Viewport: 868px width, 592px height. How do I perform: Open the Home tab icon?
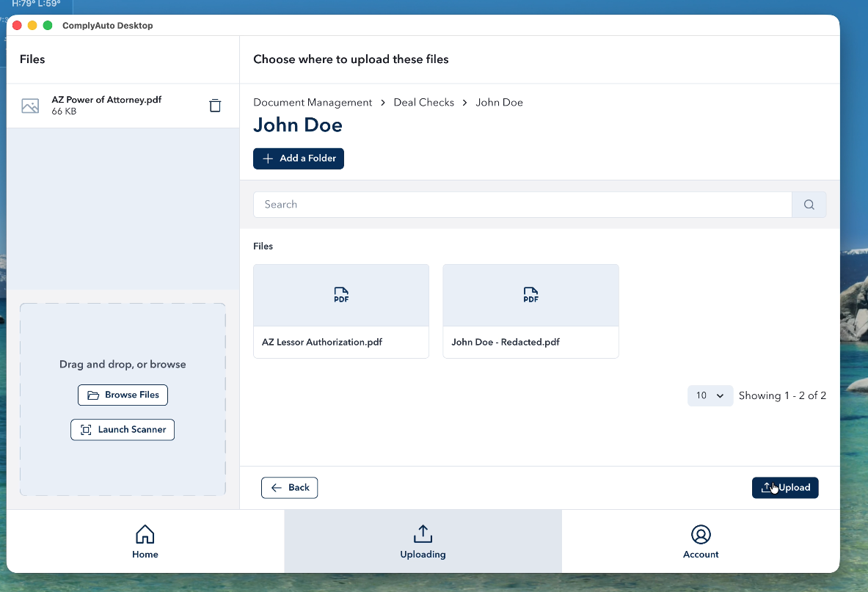[x=145, y=534]
